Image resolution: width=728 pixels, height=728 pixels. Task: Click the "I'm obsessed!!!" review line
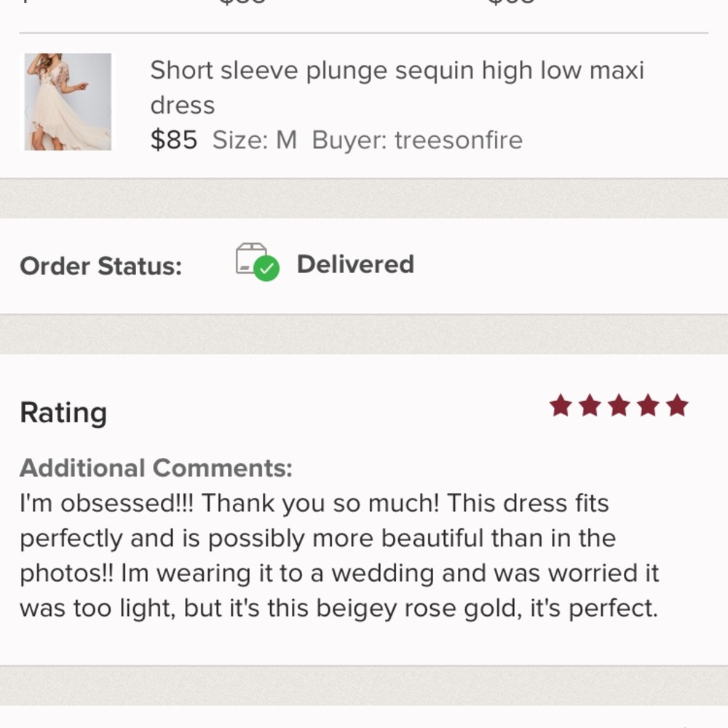click(x=314, y=503)
